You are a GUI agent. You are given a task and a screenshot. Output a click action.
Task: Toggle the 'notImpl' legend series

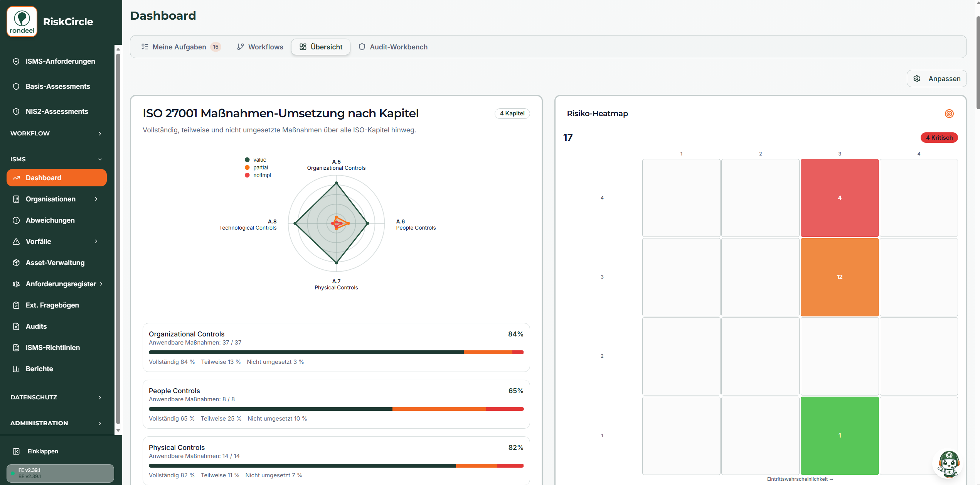[x=258, y=175]
